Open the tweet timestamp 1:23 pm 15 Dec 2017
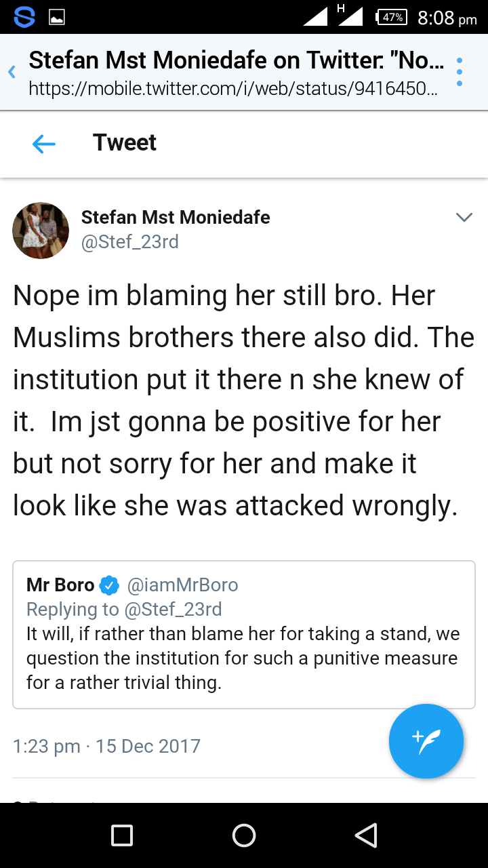The height and width of the screenshot is (868, 488). pos(106,746)
